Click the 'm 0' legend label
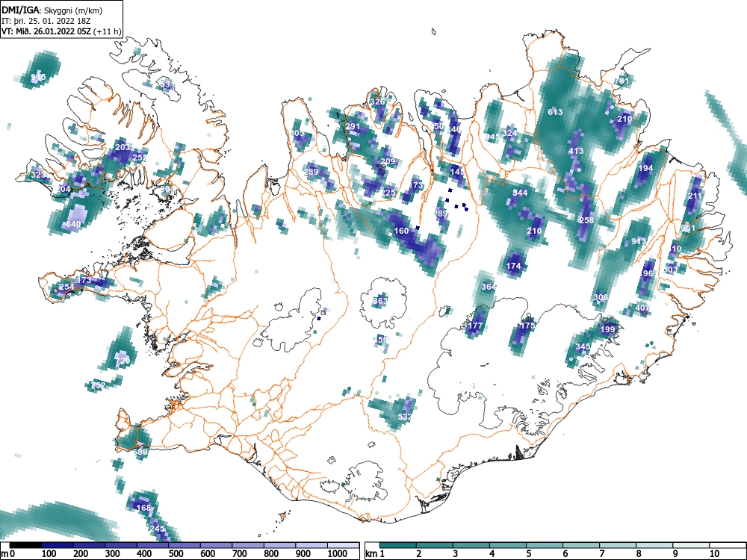The image size is (747, 560). tap(8, 554)
